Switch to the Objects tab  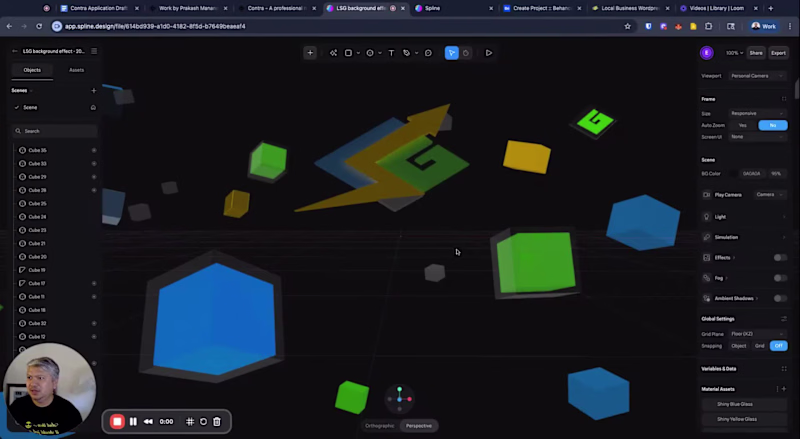32,70
